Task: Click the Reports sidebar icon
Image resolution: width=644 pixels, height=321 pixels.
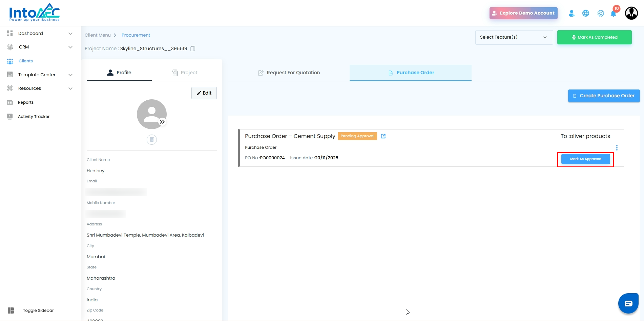Action: 10,102
